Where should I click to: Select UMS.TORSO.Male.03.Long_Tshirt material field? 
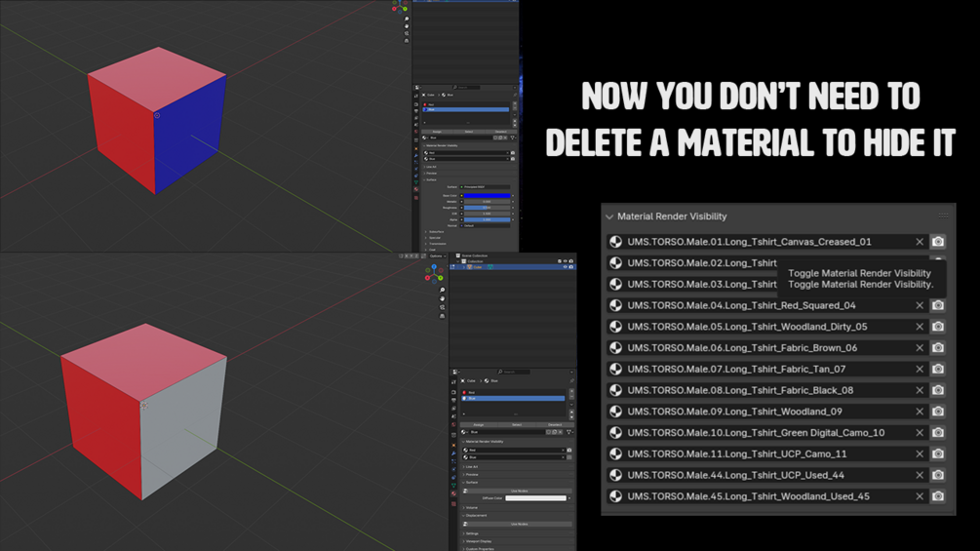coord(692,284)
